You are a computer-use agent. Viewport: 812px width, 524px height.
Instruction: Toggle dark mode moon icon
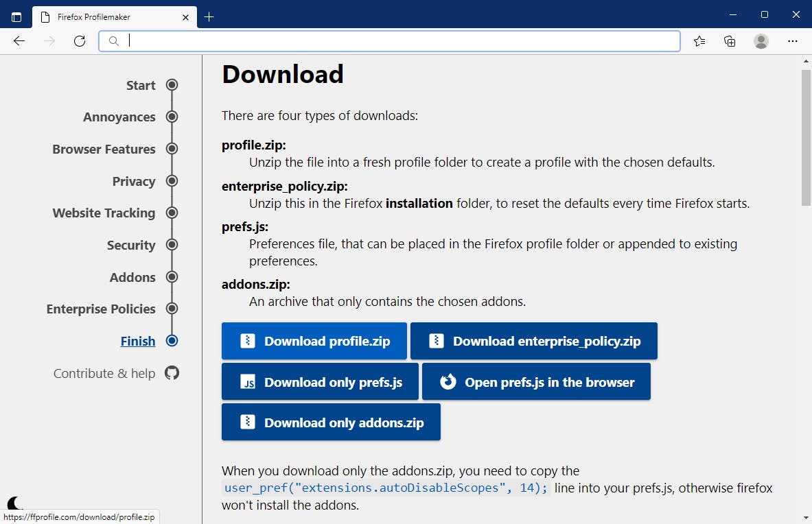click(14, 502)
